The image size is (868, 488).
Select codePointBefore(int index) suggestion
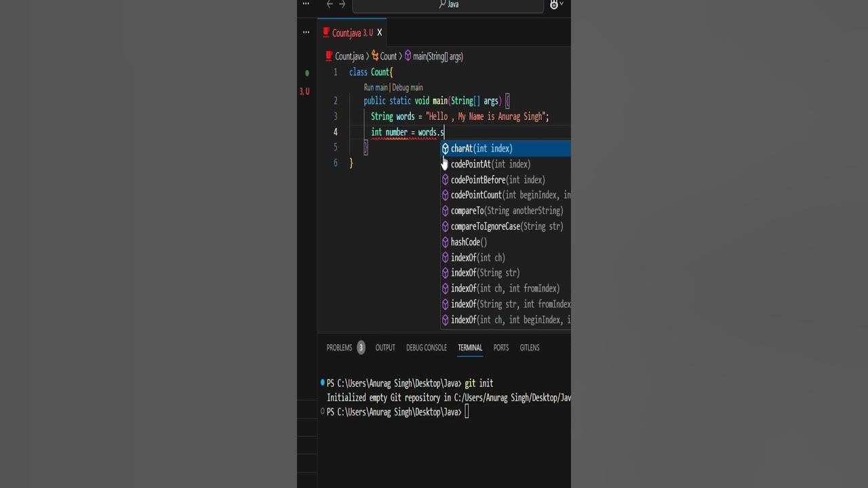click(506, 180)
